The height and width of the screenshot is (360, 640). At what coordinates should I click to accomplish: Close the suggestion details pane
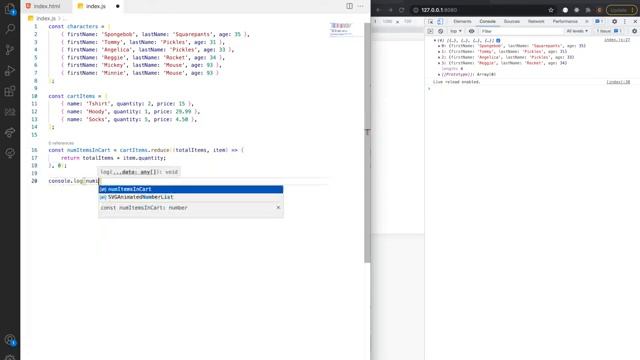278,208
